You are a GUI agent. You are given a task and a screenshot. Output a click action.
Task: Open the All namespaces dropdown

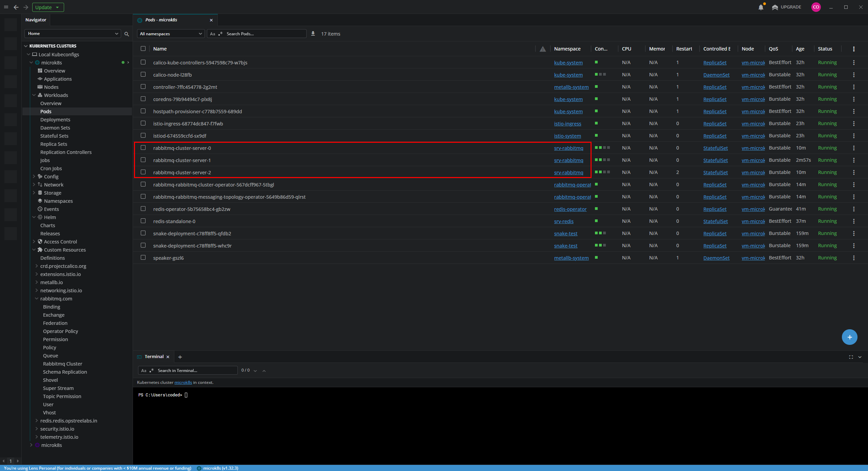coord(171,34)
